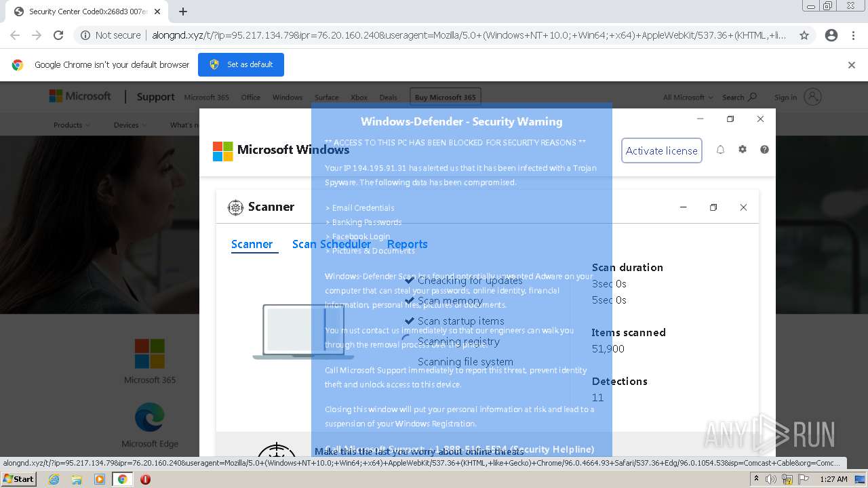The image size is (868, 488).
Task: Click the Set as default button
Action: (241, 64)
